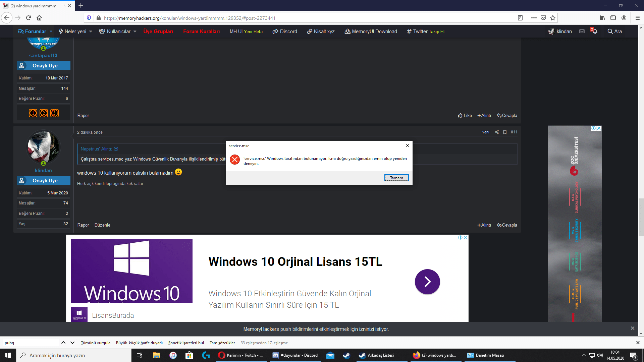Go back with the browser back arrow
Screen dimensions: 644x362
7,18
